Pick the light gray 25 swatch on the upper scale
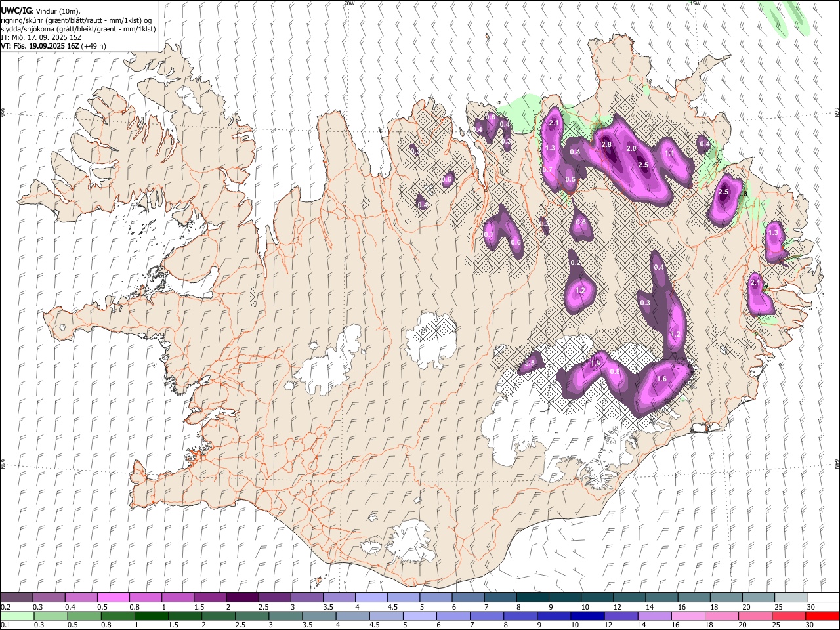The height and width of the screenshot is (630, 840). 791,598
